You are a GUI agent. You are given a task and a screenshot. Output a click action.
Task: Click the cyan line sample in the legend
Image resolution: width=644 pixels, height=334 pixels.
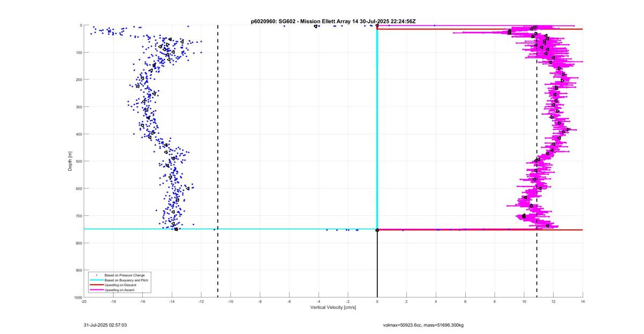pyautogui.click(x=97, y=280)
